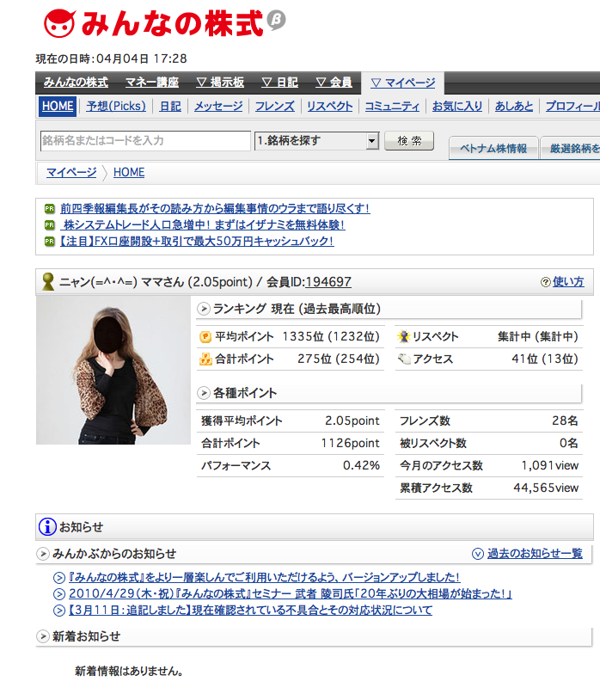This screenshot has height=700, width=600.
Task: Click the blue info icon next to お知らせ
Action: click(46, 527)
